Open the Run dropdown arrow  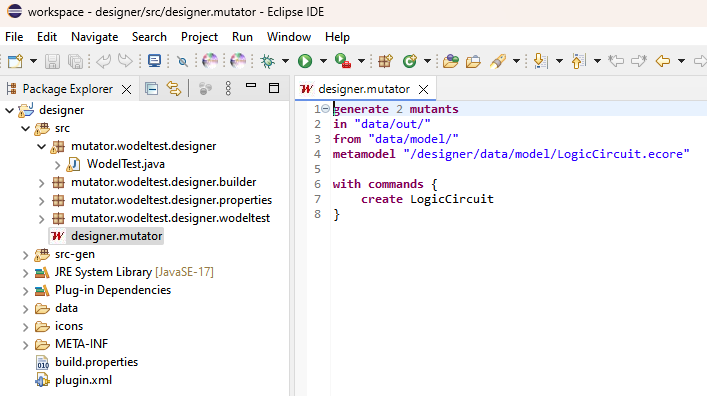(x=323, y=61)
